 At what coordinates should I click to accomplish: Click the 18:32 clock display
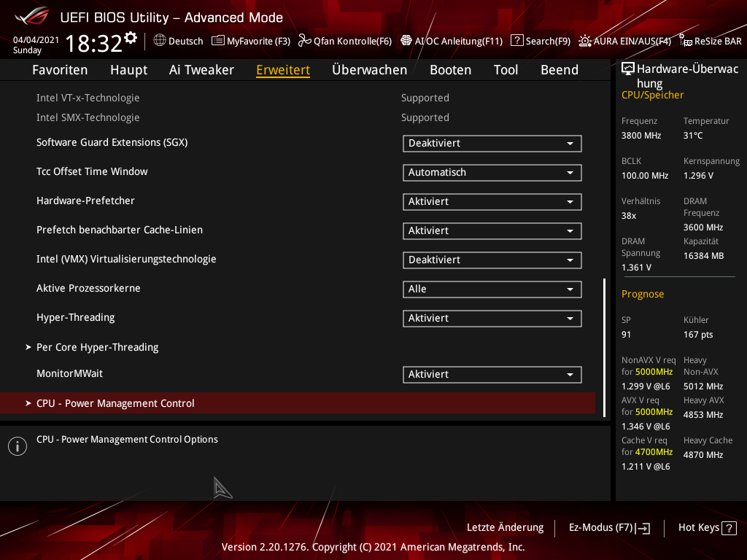click(94, 43)
